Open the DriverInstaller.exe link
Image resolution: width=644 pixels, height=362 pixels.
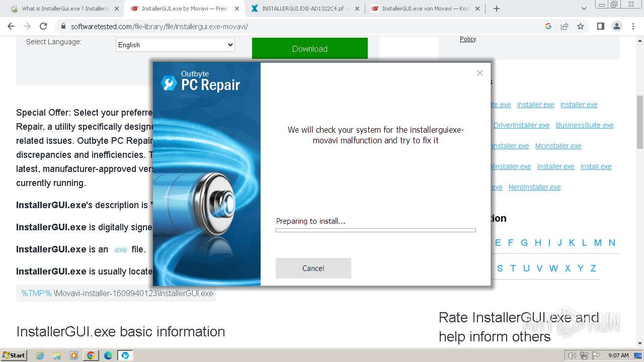point(522,125)
